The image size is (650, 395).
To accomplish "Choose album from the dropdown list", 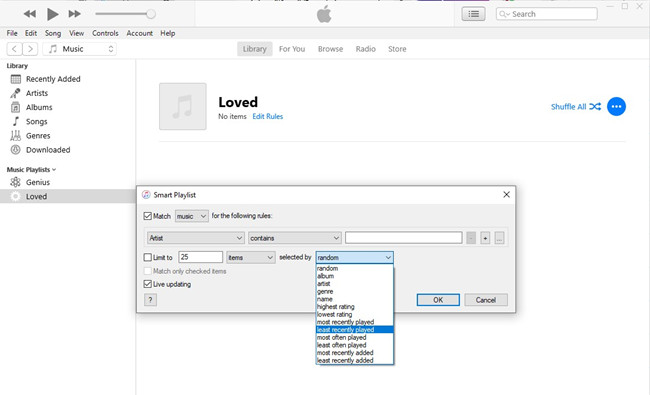I will pyautogui.click(x=354, y=276).
